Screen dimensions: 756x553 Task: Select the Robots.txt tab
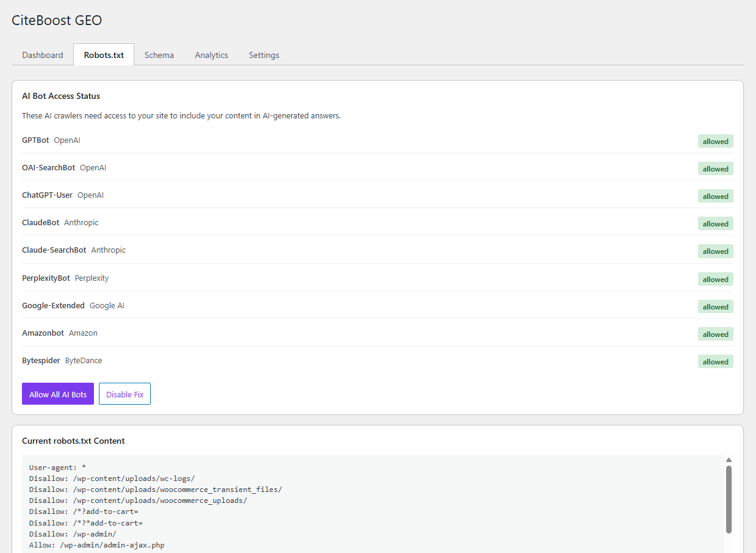point(103,54)
